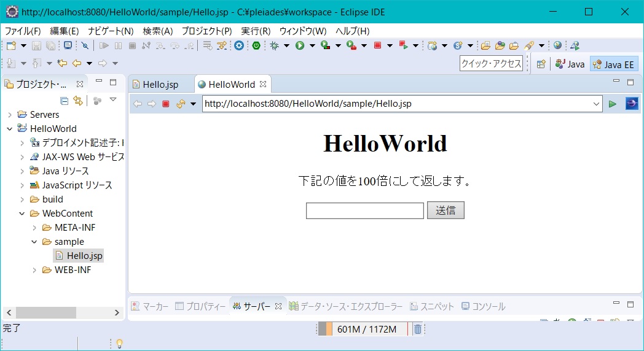Screen dimensions: 644x351
Task: Open the 実行(R) menu
Action: (x=256, y=31)
